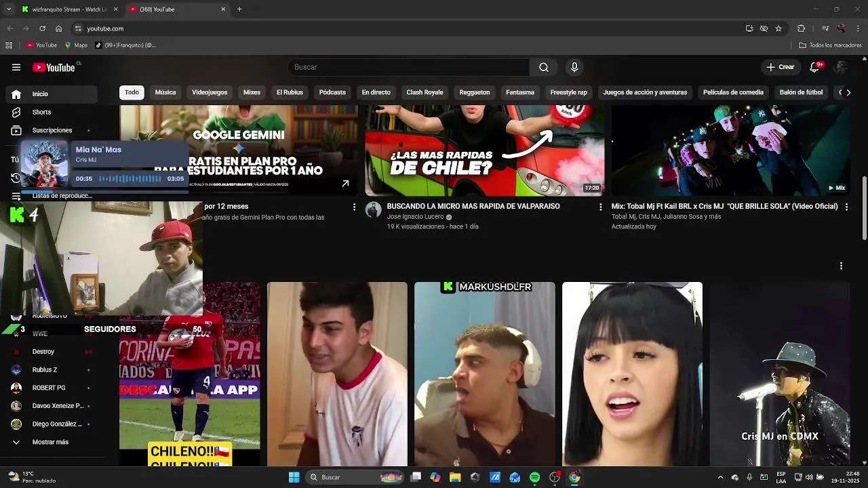Open Chrome media control icon
Screen dimensions: 868x488
click(x=825, y=28)
